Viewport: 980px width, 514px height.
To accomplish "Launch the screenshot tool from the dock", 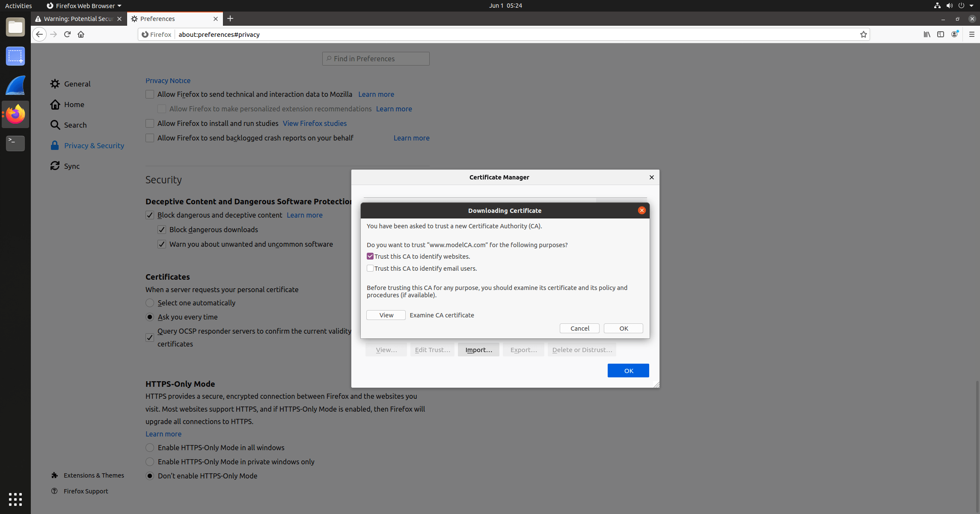I will (x=15, y=56).
